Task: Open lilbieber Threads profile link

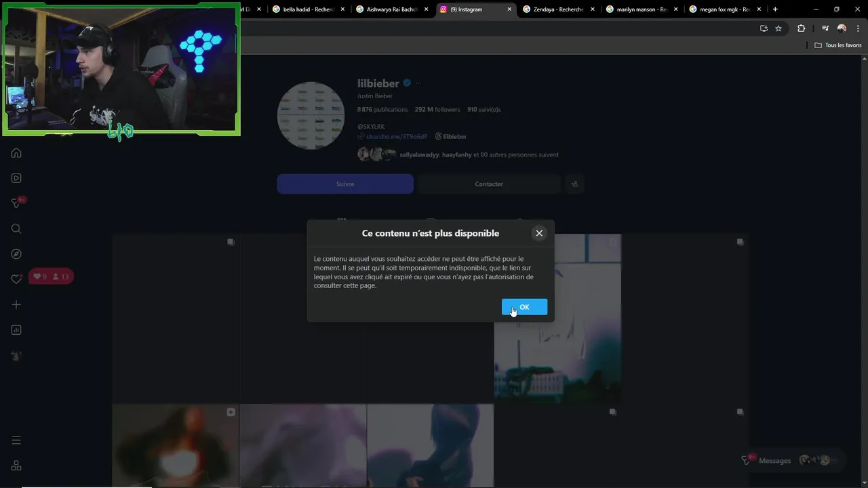Action: 451,136
